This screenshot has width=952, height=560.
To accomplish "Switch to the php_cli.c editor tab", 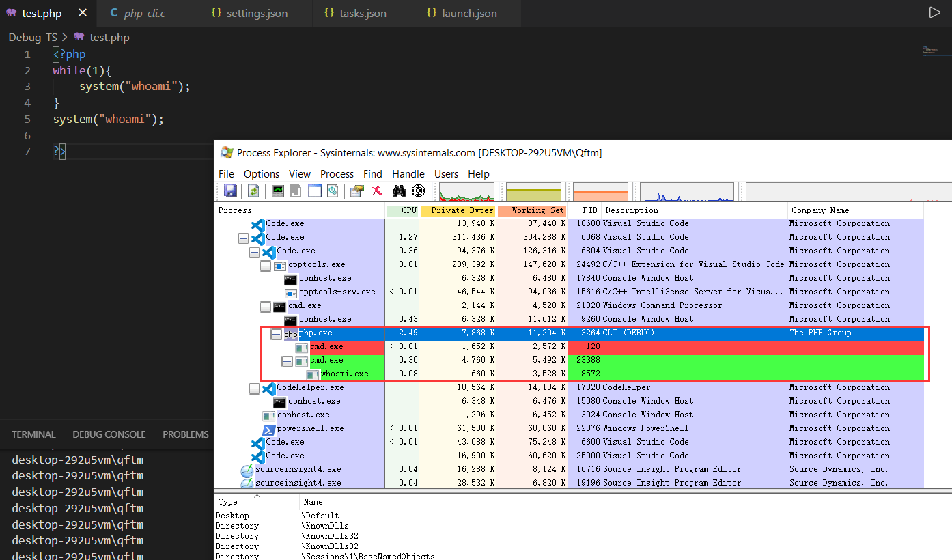I will 148,13.
